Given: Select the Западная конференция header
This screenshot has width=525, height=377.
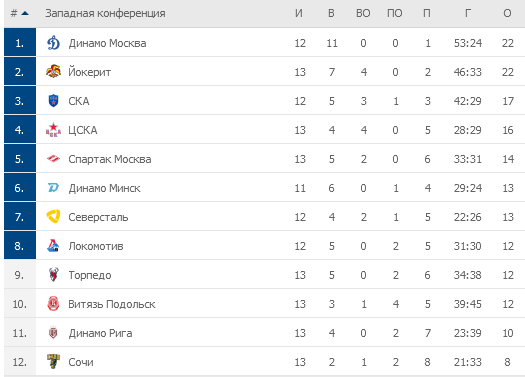Looking at the screenshot, I should pyautogui.click(x=105, y=13).
